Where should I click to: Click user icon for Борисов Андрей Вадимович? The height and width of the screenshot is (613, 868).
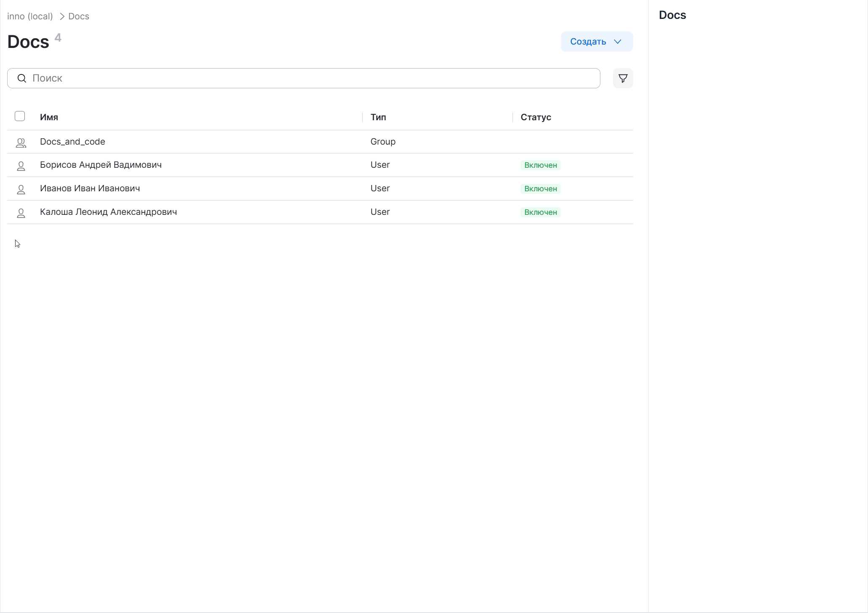point(21,166)
